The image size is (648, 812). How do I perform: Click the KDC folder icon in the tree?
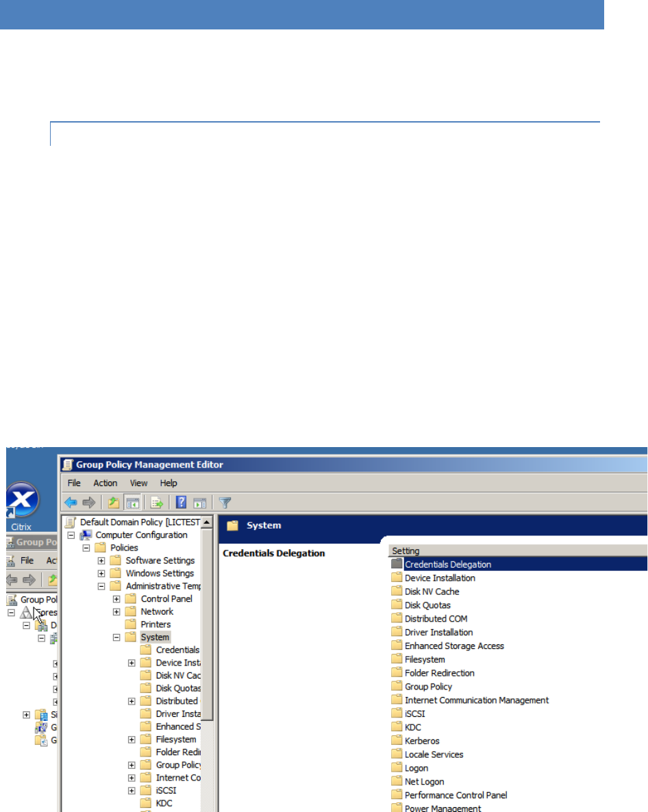146,803
